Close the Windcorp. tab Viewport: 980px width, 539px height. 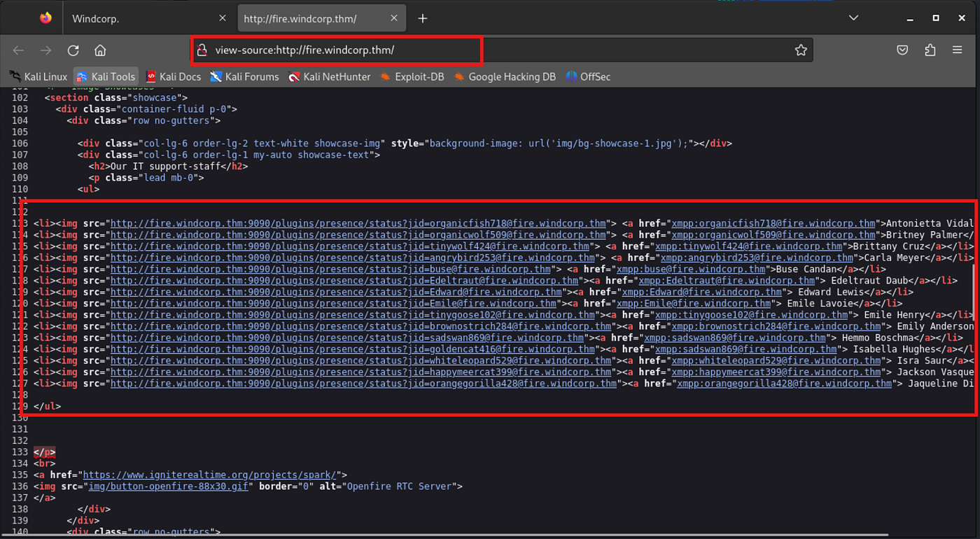pos(223,19)
